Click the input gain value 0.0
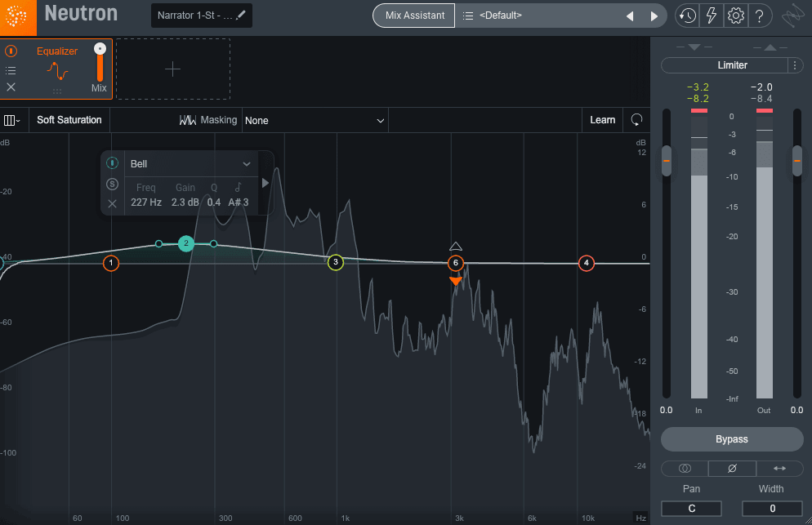The image size is (812, 525). click(x=666, y=410)
